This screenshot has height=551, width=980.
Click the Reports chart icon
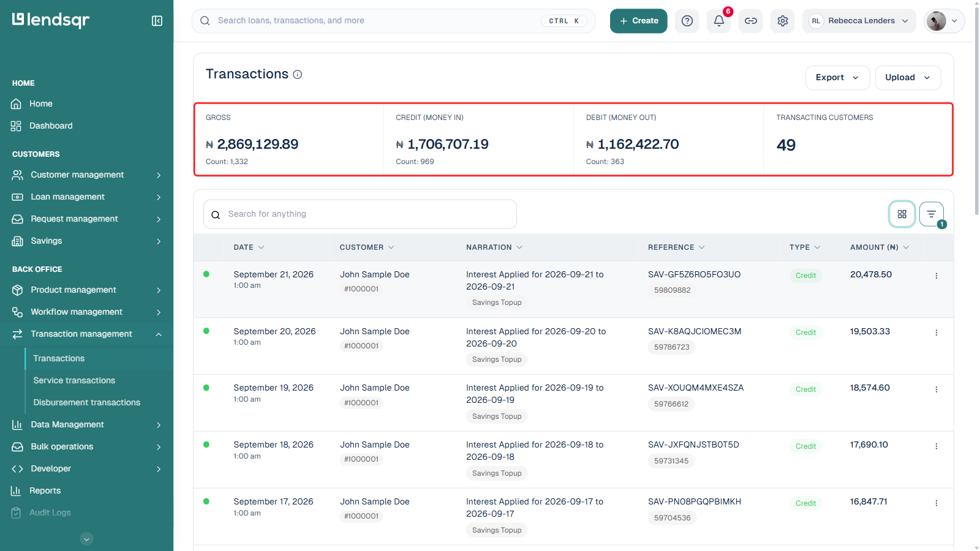coord(17,491)
